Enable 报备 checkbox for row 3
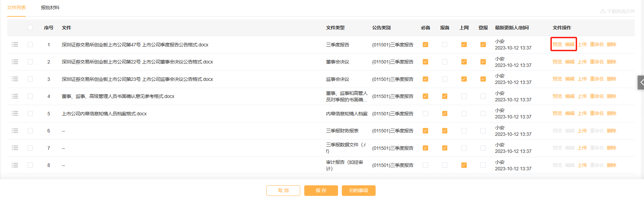 pyautogui.click(x=445, y=79)
